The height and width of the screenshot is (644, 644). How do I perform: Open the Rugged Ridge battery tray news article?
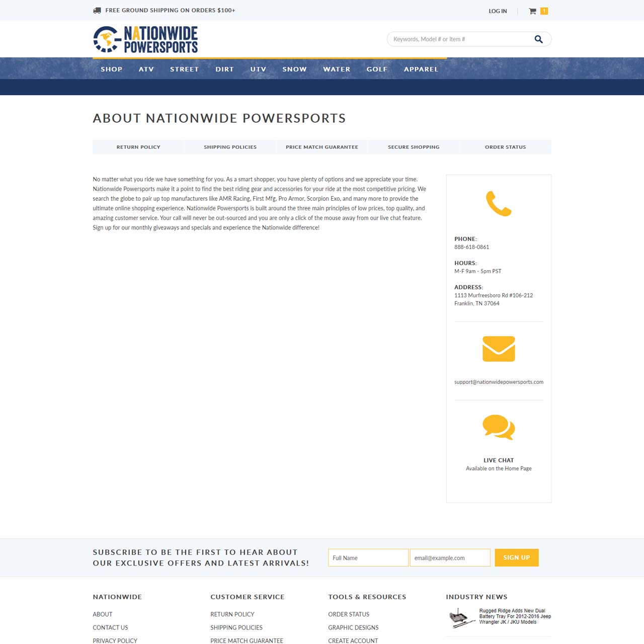coord(515,616)
